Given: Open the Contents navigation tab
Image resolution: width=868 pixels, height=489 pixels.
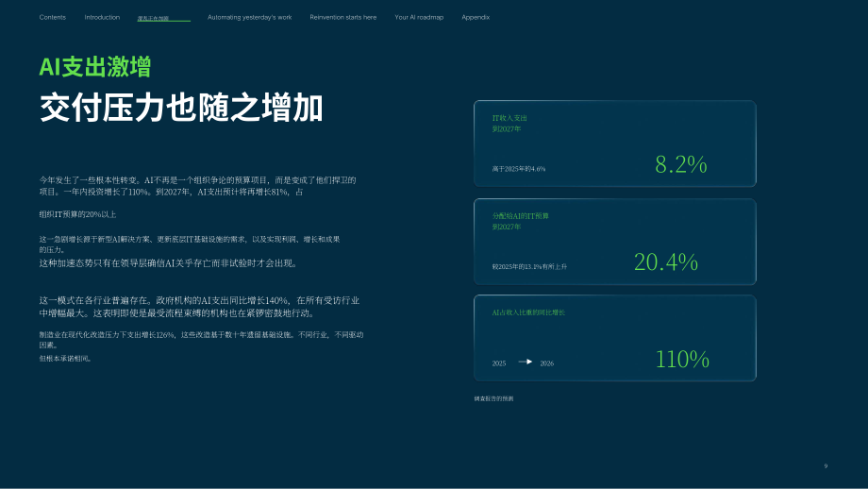Looking at the screenshot, I should [53, 17].
